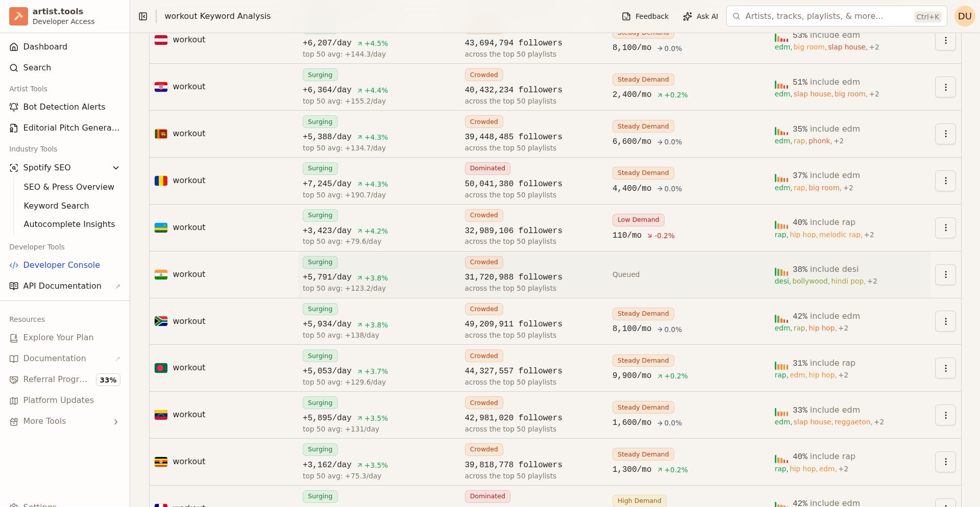The height and width of the screenshot is (507, 980).
Task: Click the Low Demand badge
Action: (638, 220)
